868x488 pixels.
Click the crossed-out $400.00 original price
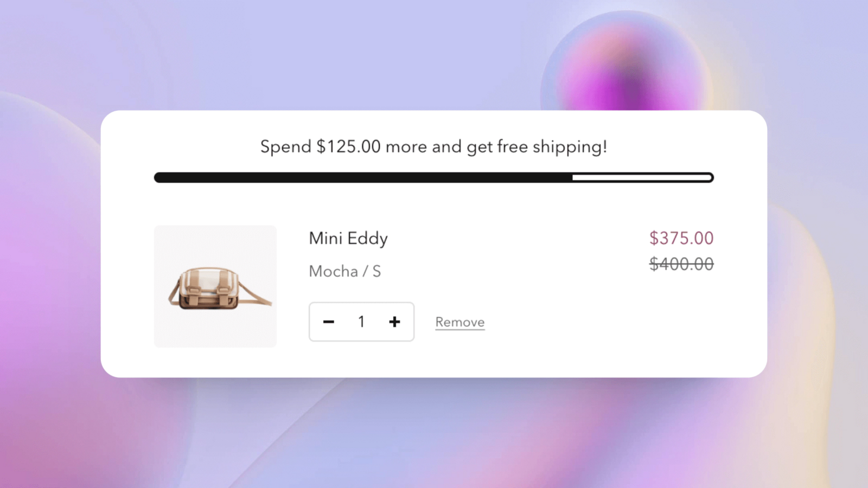pyautogui.click(x=681, y=264)
